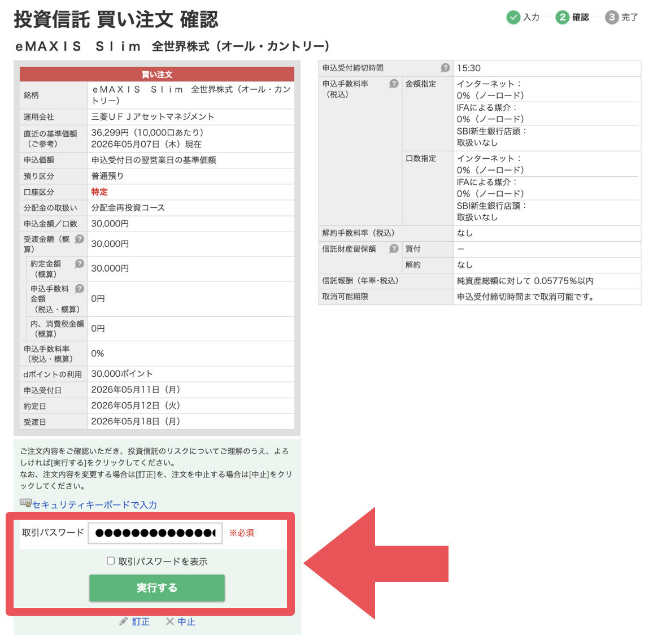Click the 投資信託 買い注文 確認 page title

[x=116, y=20]
